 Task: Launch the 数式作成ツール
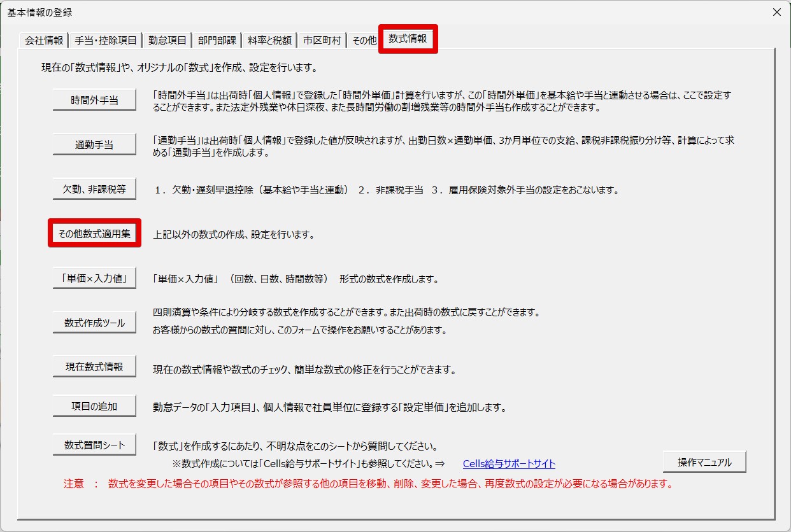[94, 323]
